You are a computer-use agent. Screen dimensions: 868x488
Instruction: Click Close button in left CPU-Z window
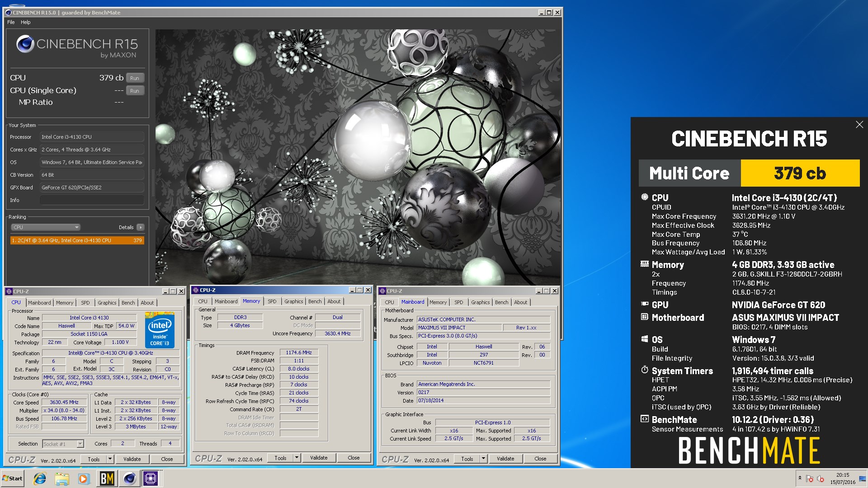pyautogui.click(x=167, y=459)
